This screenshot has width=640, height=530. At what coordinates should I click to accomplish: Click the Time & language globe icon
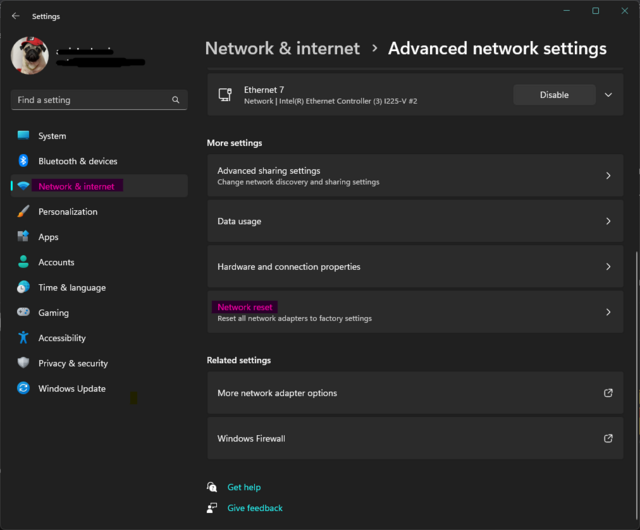(23, 288)
